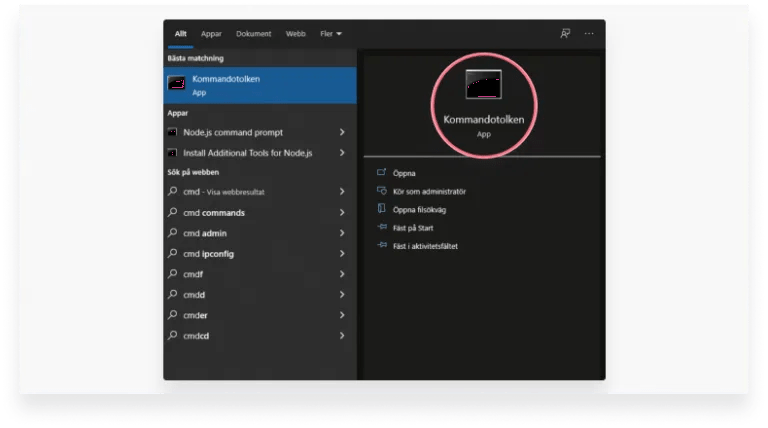Expand the cmdcd chevron
The width and height of the screenshot is (768, 428).
(x=342, y=336)
